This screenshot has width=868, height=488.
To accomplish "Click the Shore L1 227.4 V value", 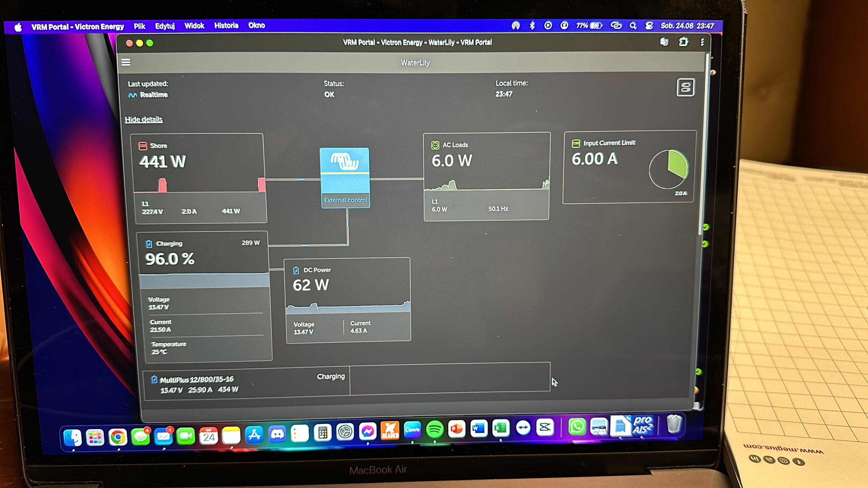I will point(152,212).
